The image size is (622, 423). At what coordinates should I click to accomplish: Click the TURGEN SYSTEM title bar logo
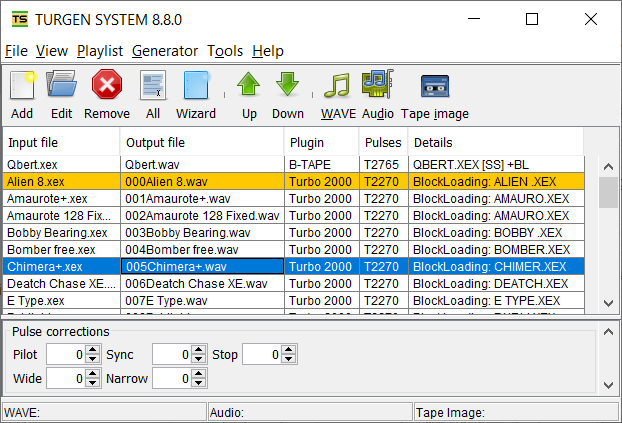click(x=20, y=19)
